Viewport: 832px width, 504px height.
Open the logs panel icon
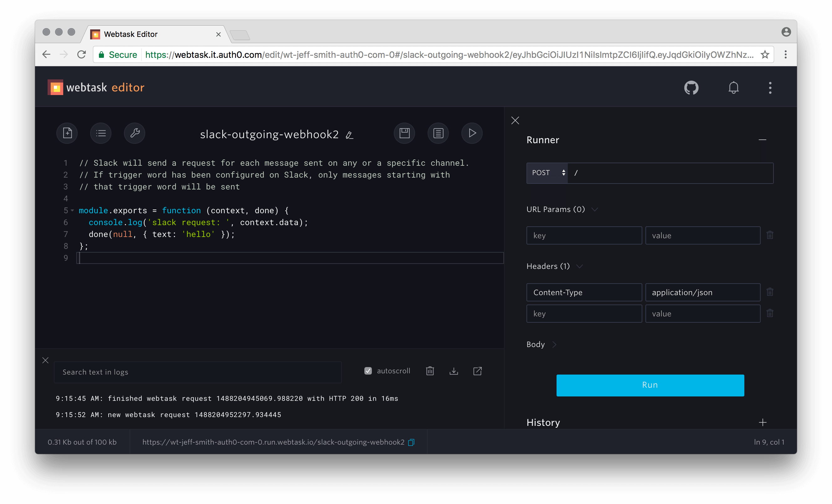(438, 133)
